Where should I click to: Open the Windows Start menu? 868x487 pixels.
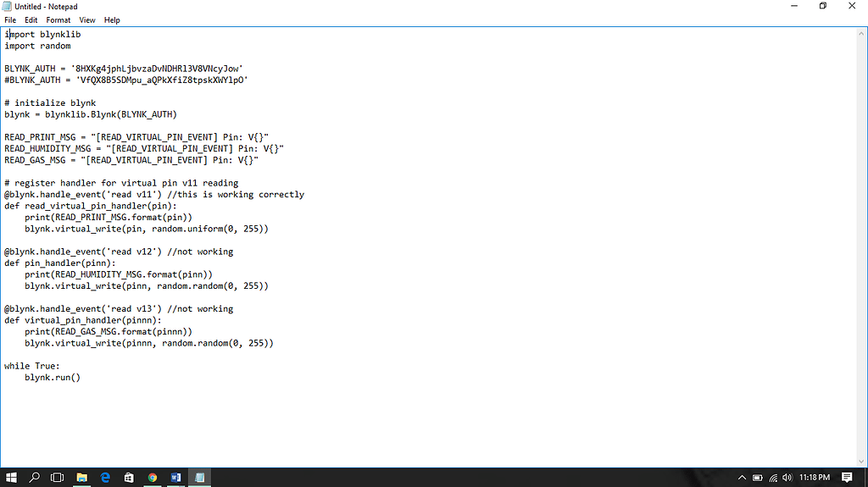[x=11, y=477]
